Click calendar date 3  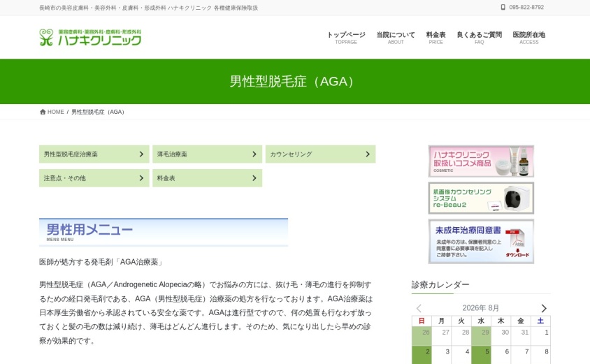click(441, 355)
